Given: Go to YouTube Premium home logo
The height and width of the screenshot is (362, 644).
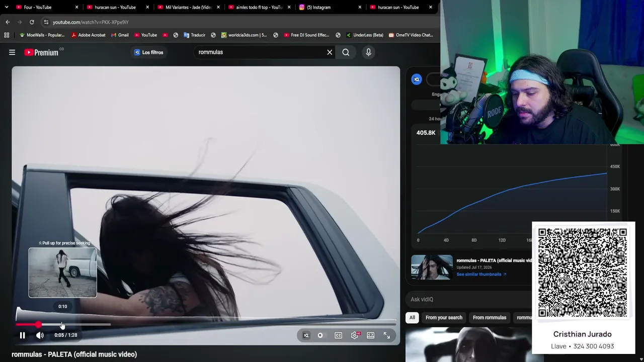Looking at the screenshot, I should coord(41,52).
